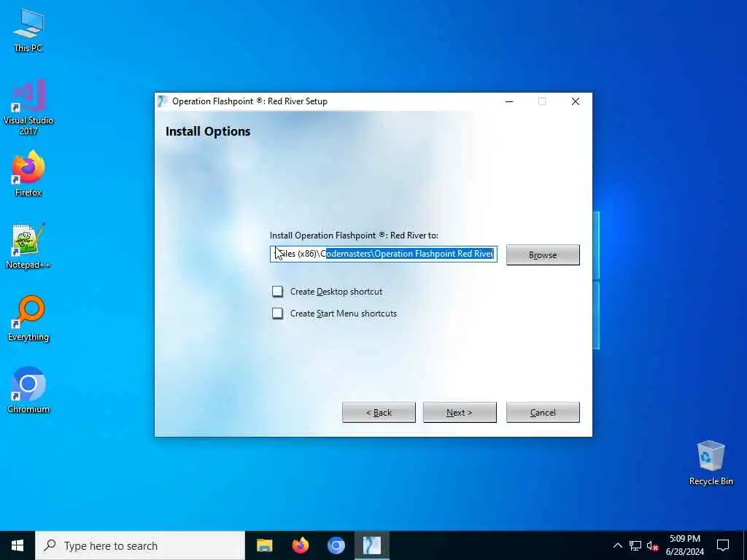The width and height of the screenshot is (747, 560).
Task: Click the installer icon in the title bar
Action: (163, 101)
